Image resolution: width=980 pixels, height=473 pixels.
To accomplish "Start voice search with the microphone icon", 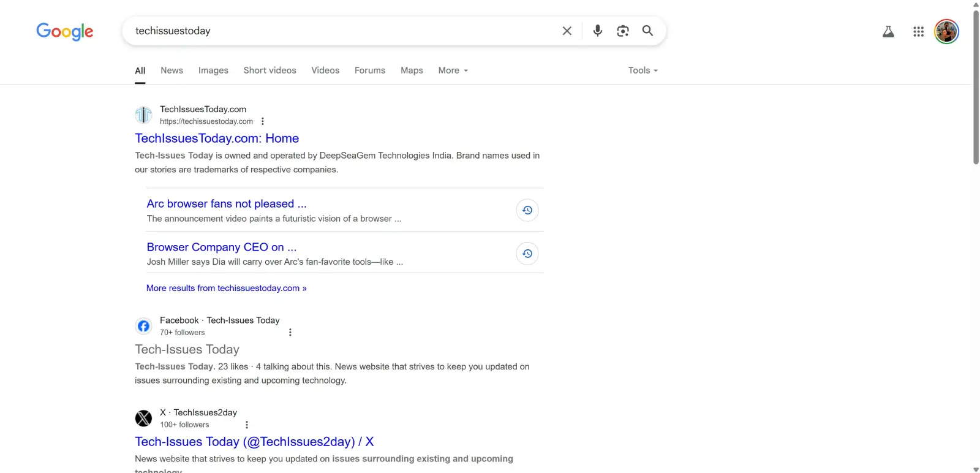I will click(x=598, y=31).
